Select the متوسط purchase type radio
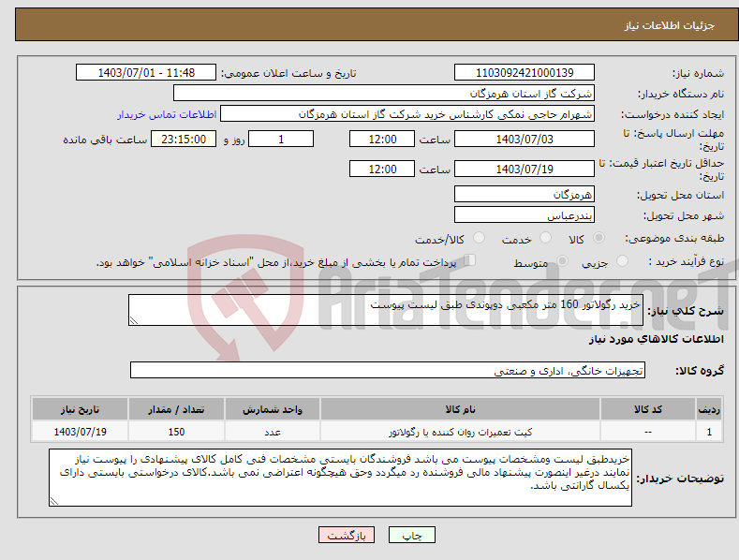Image resolution: width=739 pixels, height=560 pixels. (x=562, y=261)
